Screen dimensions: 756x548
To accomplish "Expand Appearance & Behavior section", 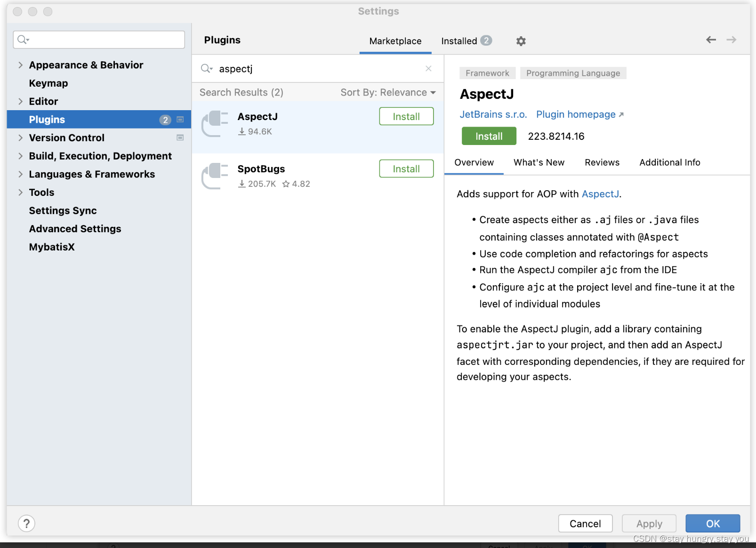I will (x=20, y=65).
